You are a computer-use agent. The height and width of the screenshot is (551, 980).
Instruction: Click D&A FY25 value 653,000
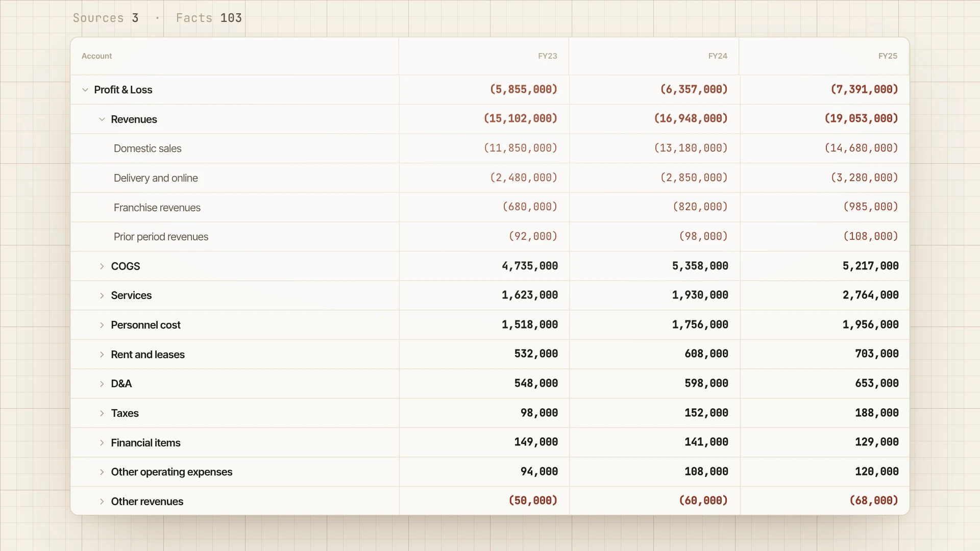pos(877,383)
